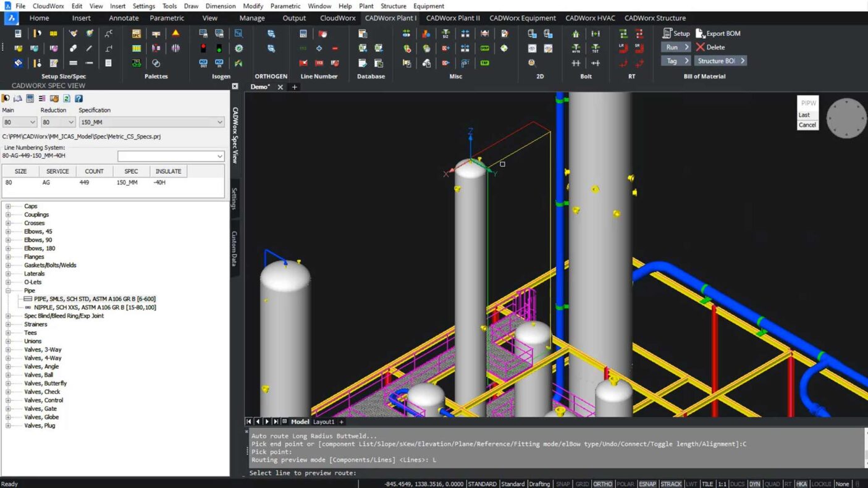Toggle STRACK in the status bar
The image size is (868, 488).
click(x=671, y=484)
